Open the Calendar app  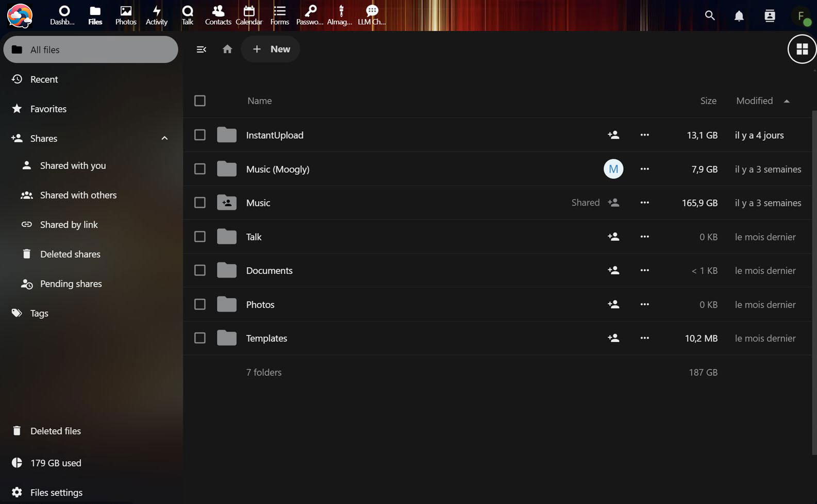(x=249, y=15)
